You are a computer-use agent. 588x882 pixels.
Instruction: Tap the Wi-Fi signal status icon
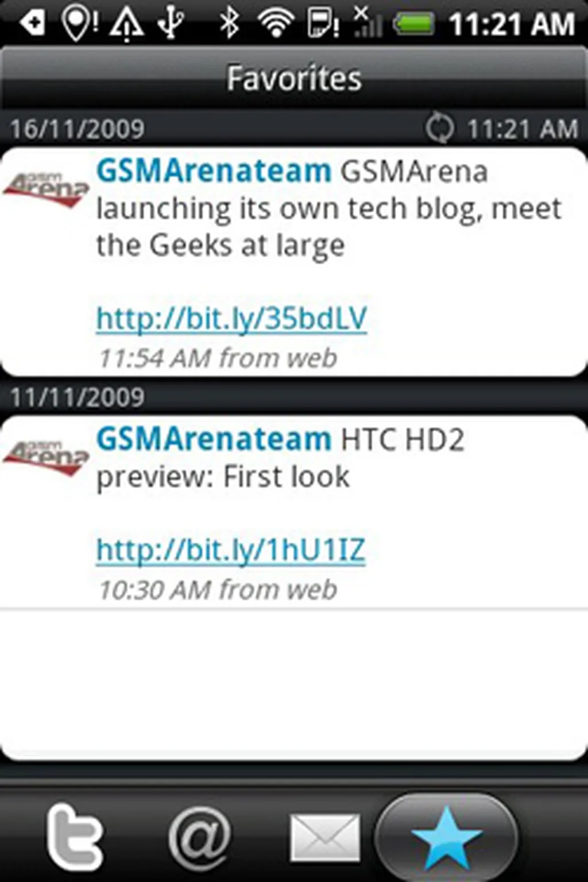(276, 24)
